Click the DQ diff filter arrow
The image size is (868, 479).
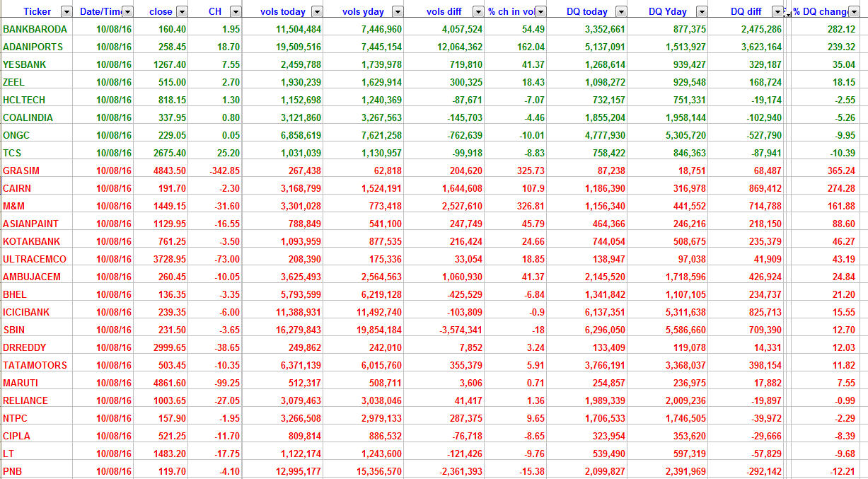[777, 11]
